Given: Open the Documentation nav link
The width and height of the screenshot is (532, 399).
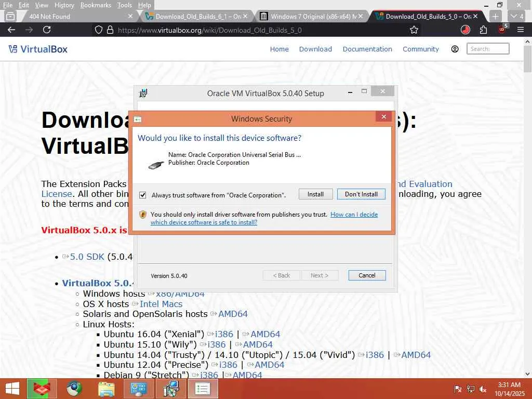Looking at the screenshot, I should 367,49.
